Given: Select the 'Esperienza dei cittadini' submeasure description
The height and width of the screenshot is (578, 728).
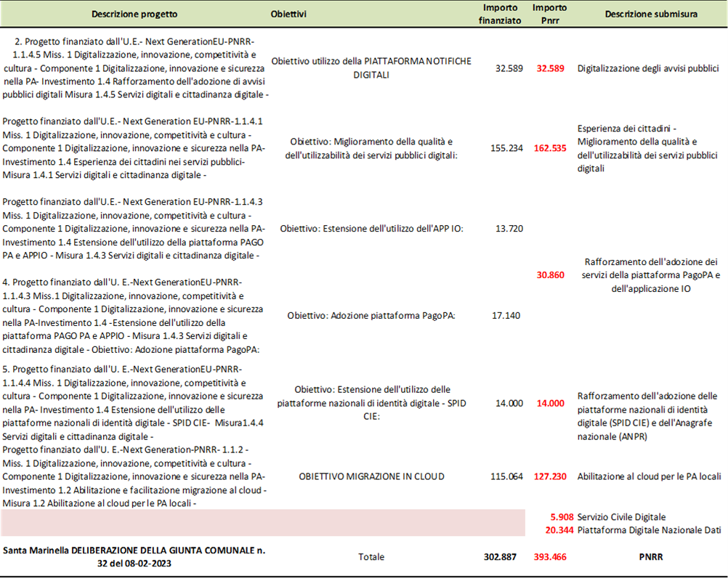Looking at the screenshot, I should click(x=647, y=148).
